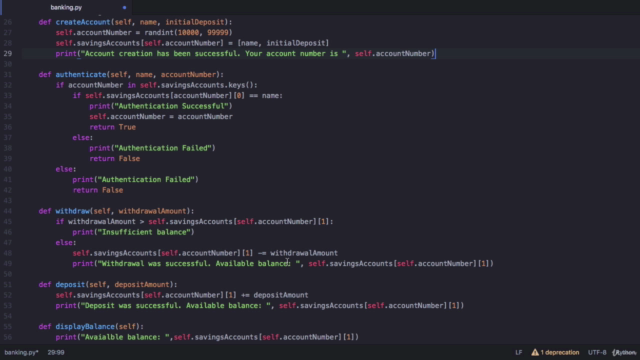Click the "== name" comparison on line 33

[x=263, y=96]
